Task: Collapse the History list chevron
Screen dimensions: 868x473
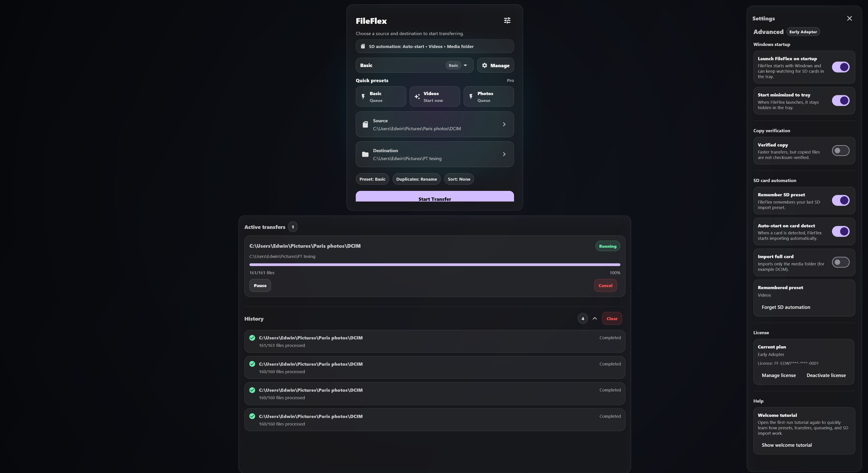Action: (594, 318)
